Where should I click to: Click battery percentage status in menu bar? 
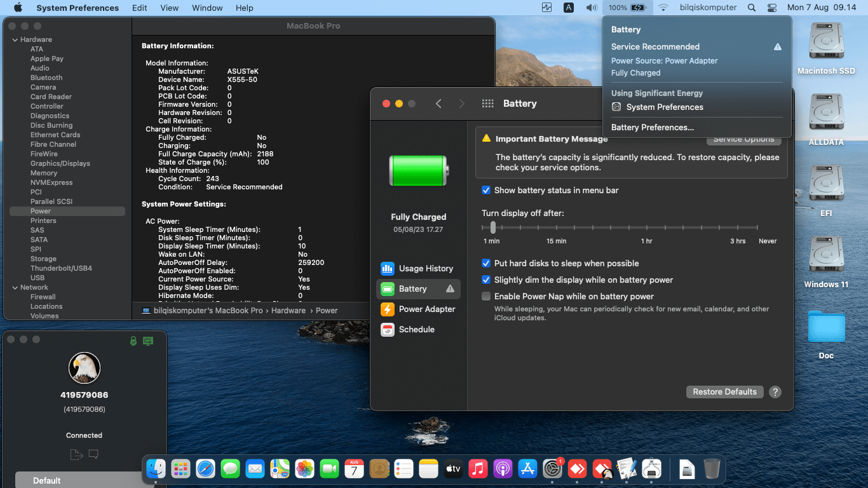coord(627,8)
